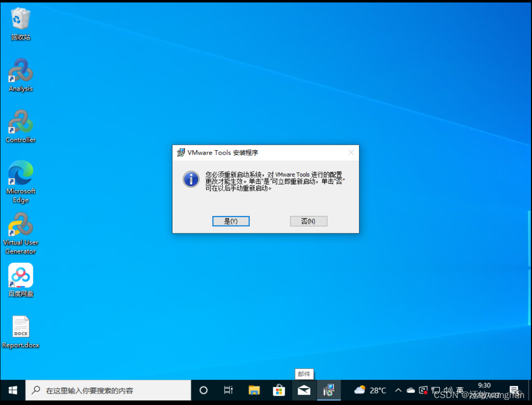Screen dimensions: 532x405
Task: Open the Mail app in taskbar
Action: point(304,391)
